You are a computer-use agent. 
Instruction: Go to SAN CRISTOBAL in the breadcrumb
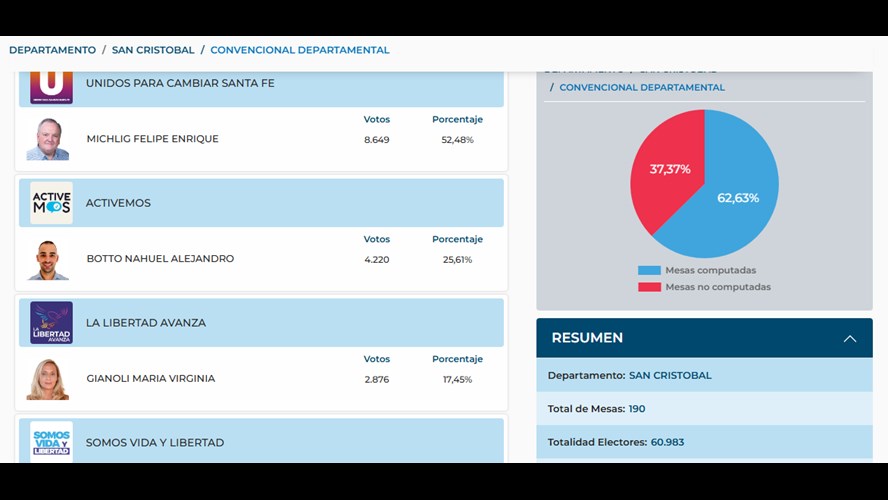point(153,50)
